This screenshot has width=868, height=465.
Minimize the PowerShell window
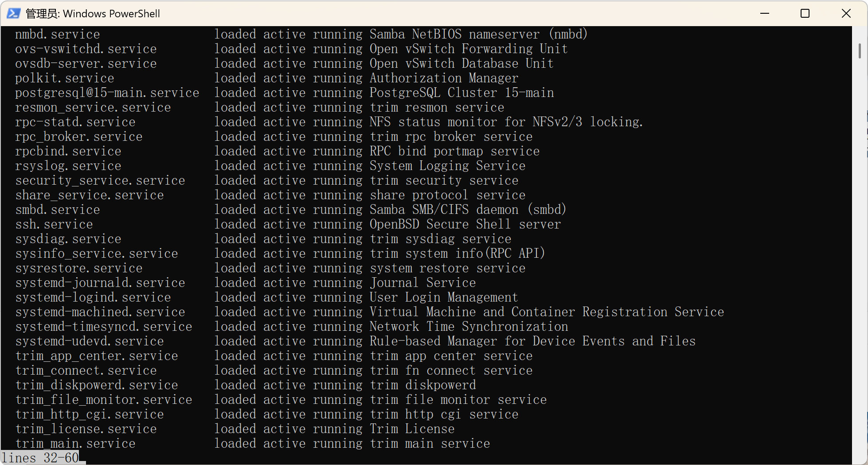(765, 13)
